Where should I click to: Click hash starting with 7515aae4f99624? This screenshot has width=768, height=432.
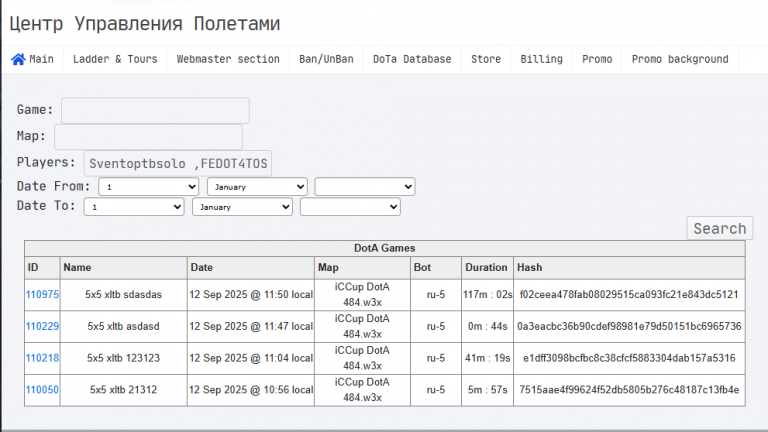(629, 390)
